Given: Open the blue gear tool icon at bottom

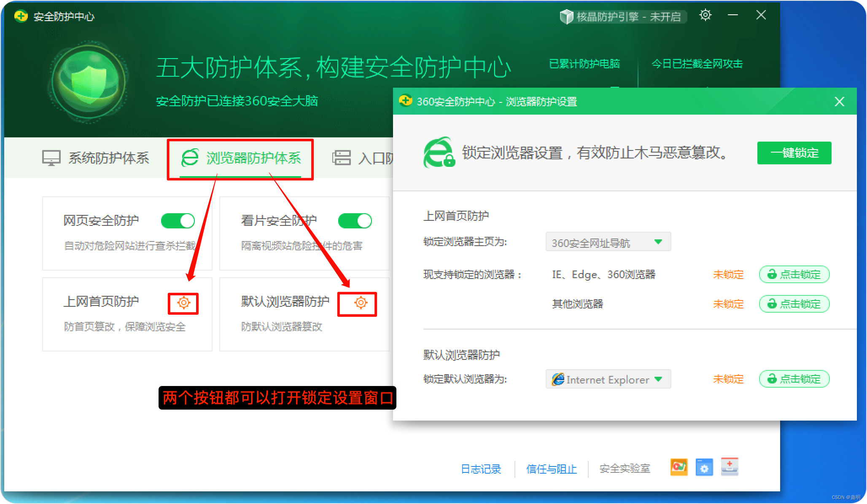Looking at the screenshot, I should [x=704, y=467].
